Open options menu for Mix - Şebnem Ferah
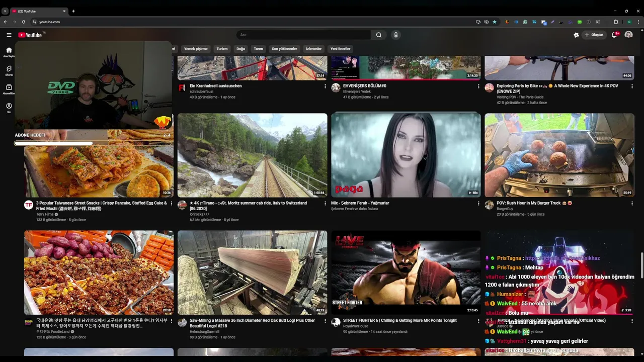This screenshot has height=362, width=644. click(x=478, y=203)
